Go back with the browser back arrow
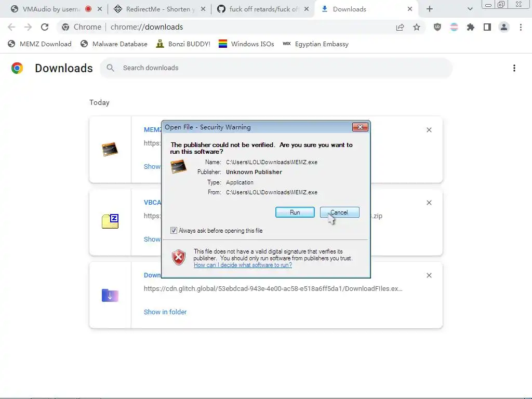 (11, 27)
